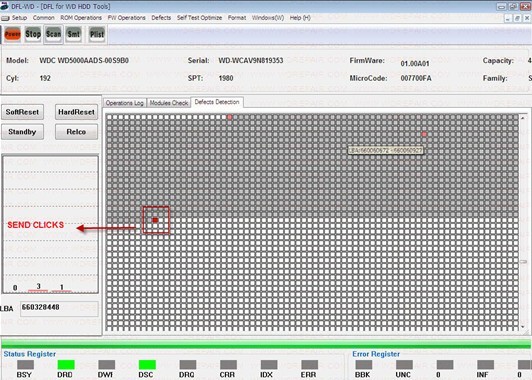The image size is (532, 380).
Task: Click the model text WDC WD5000AADS-00S9B0
Action: pyautogui.click(x=84, y=61)
